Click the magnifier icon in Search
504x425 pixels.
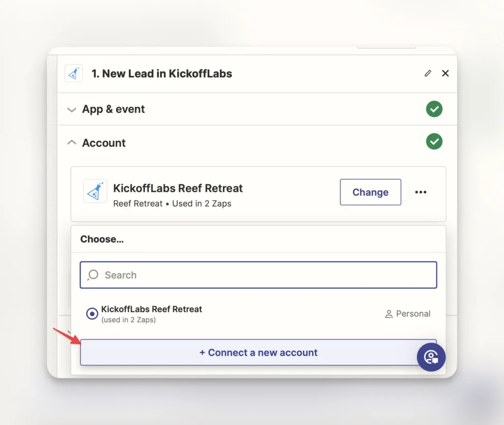(x=93, y=275)
